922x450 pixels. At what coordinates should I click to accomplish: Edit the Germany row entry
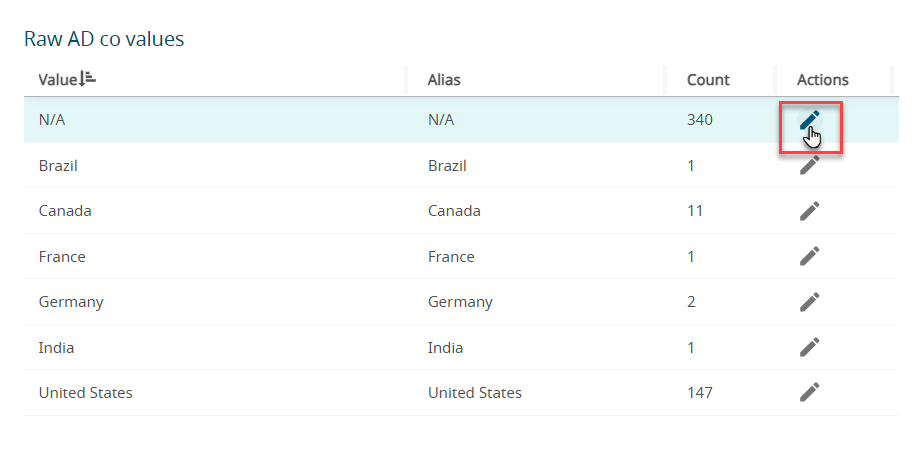[809, 302]
